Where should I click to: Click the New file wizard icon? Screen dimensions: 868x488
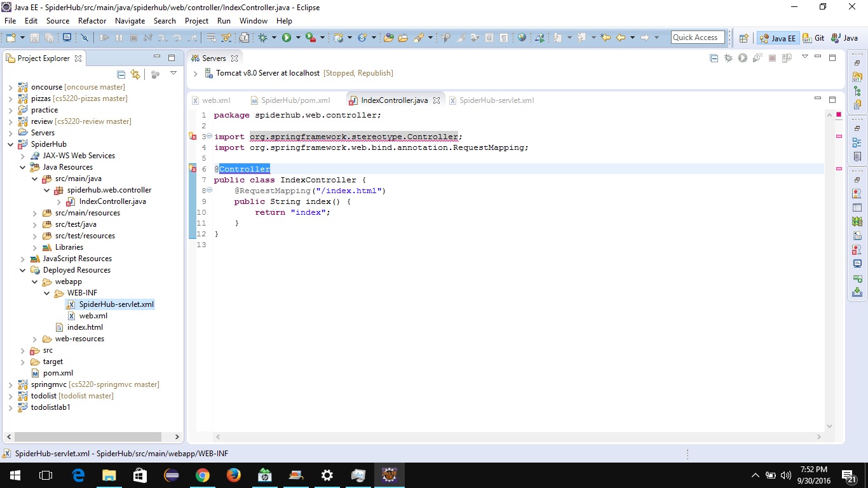point(11,38)
